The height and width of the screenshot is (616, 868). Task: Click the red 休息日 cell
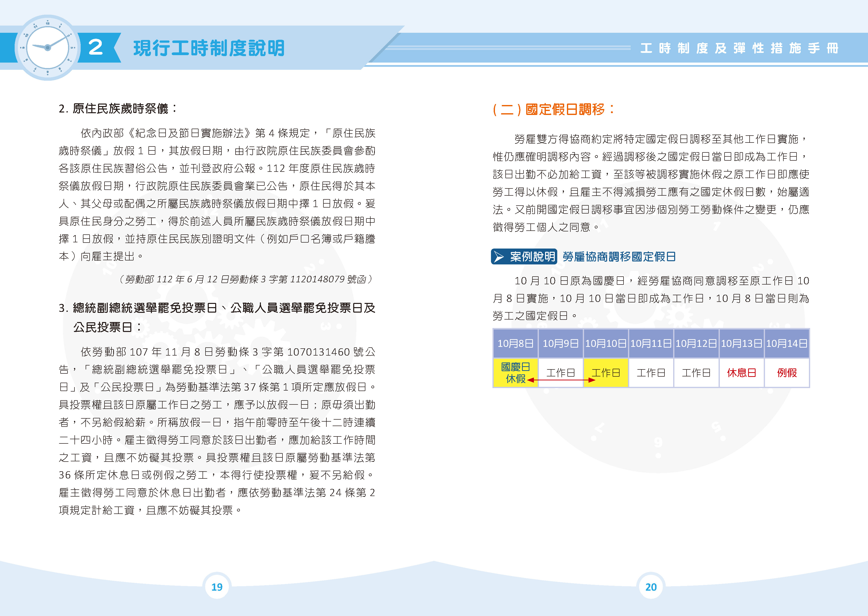pos(741,372)
